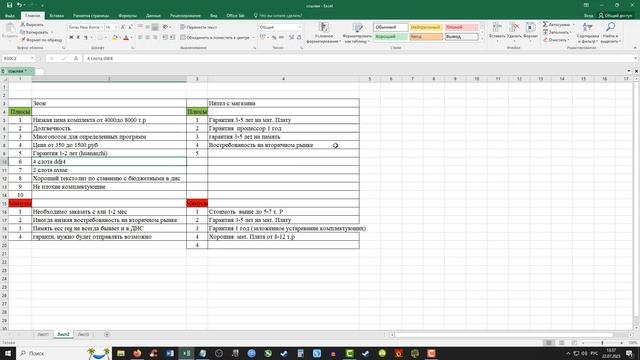Click the red font color letter A
Image resolution: width=640 pixels, height=360 pixels.
[x=126, y=38]
